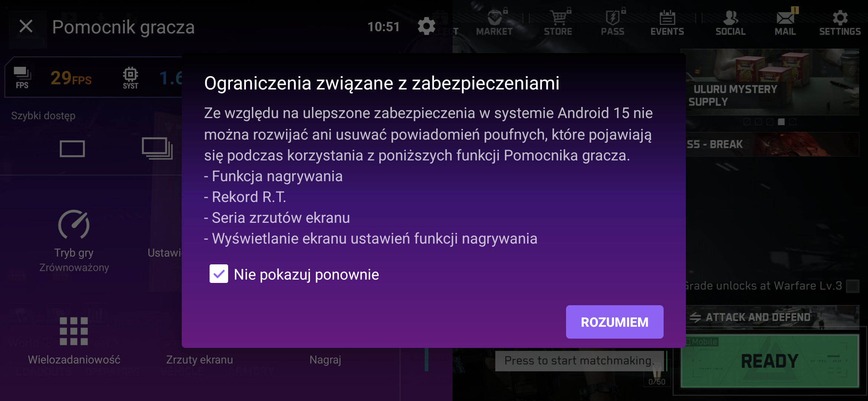Open Pomocnik gracza settings gear
The height and width of the screenshot is (401, 868).
426,26
